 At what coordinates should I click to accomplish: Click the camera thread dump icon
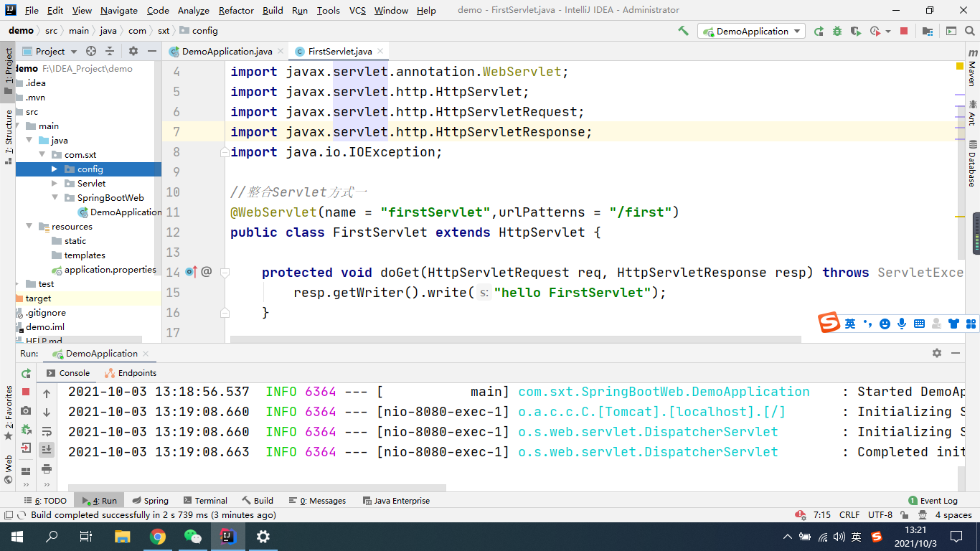(x=26, y=410)
